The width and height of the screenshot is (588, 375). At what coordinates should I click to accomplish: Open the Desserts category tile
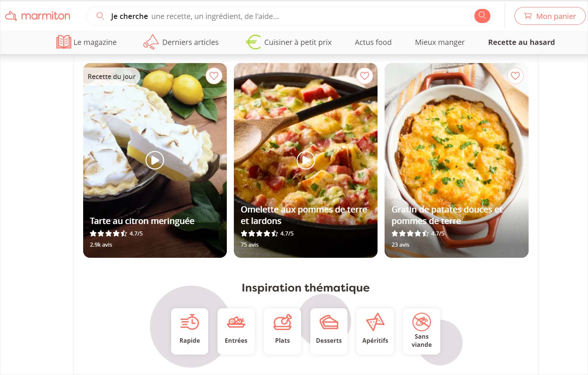329,331
